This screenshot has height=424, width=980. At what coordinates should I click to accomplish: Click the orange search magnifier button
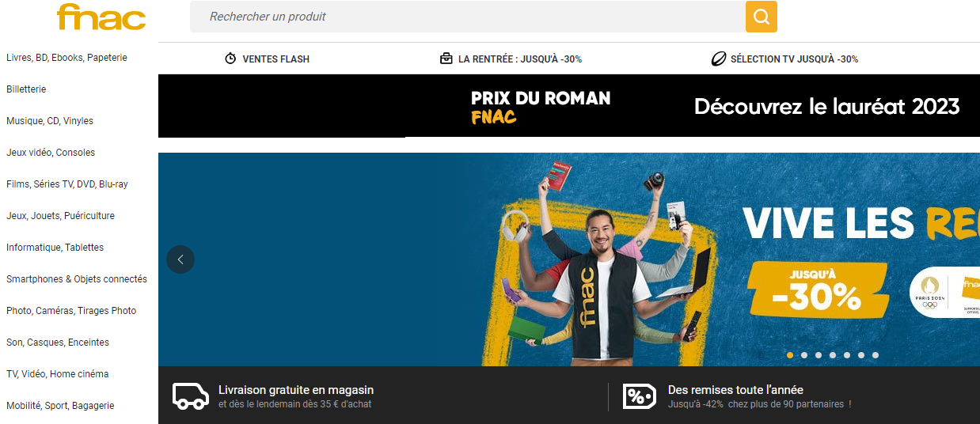[762, 17]
